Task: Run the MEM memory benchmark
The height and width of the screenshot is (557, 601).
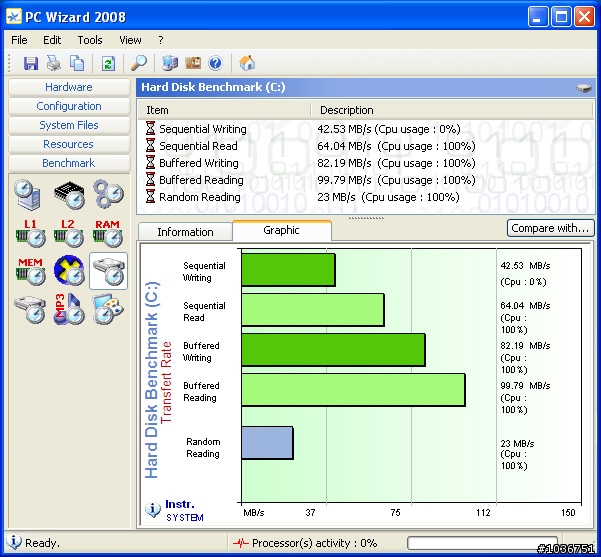Action: (x=31, y=271)
